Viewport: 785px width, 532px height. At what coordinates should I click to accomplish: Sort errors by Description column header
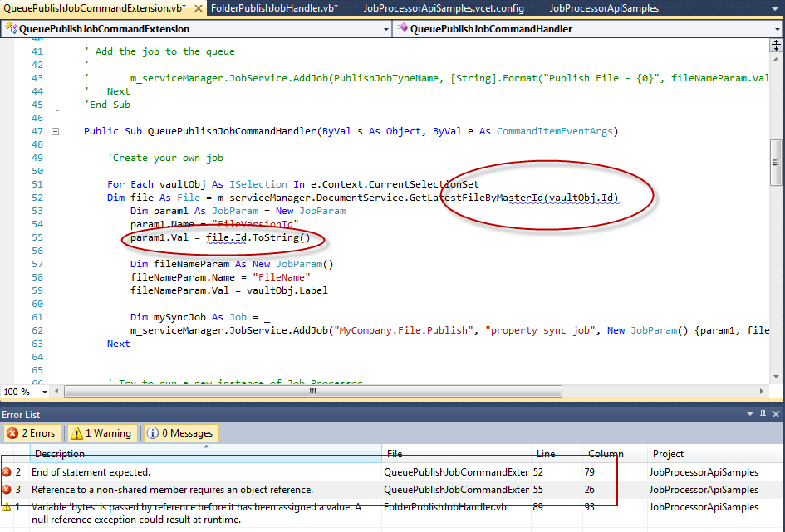coord(205,453)
